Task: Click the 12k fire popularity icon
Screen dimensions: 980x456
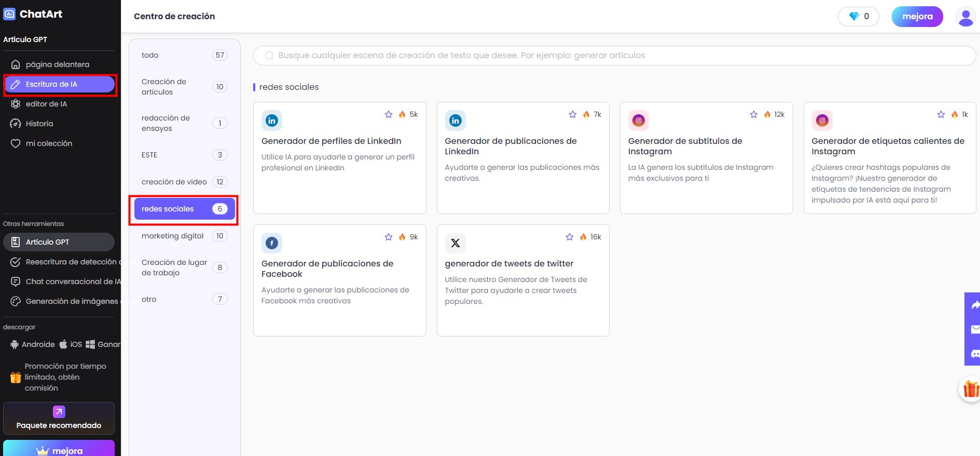Action: pos(767,114)
